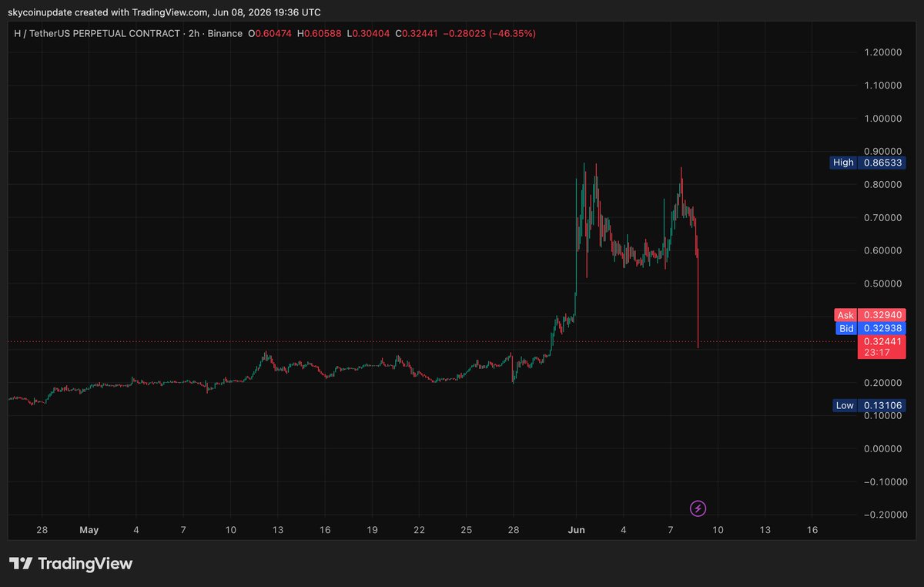Viewport: 924px width, 587px height.
Task: Click the 1.00000 price axis label
Action: 882,119
